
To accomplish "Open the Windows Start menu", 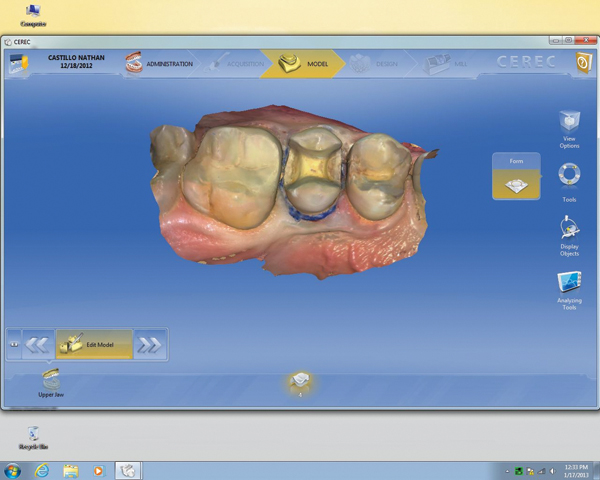I will 13,470.
